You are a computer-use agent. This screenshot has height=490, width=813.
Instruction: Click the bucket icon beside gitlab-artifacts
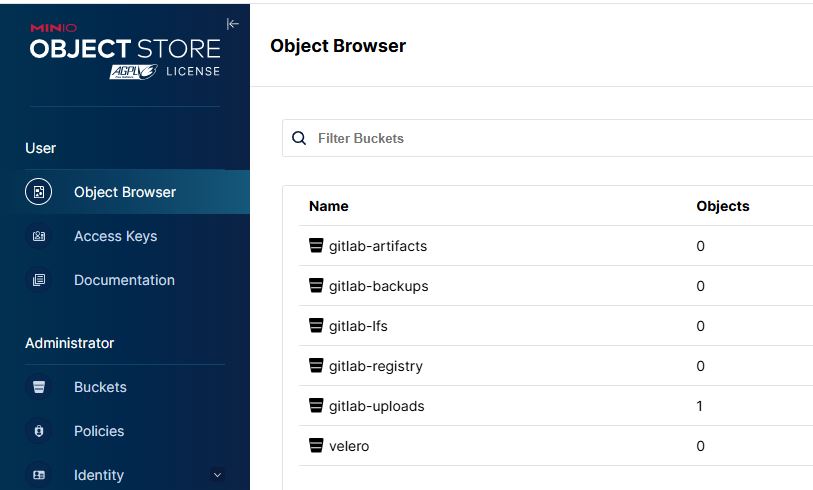316,246
